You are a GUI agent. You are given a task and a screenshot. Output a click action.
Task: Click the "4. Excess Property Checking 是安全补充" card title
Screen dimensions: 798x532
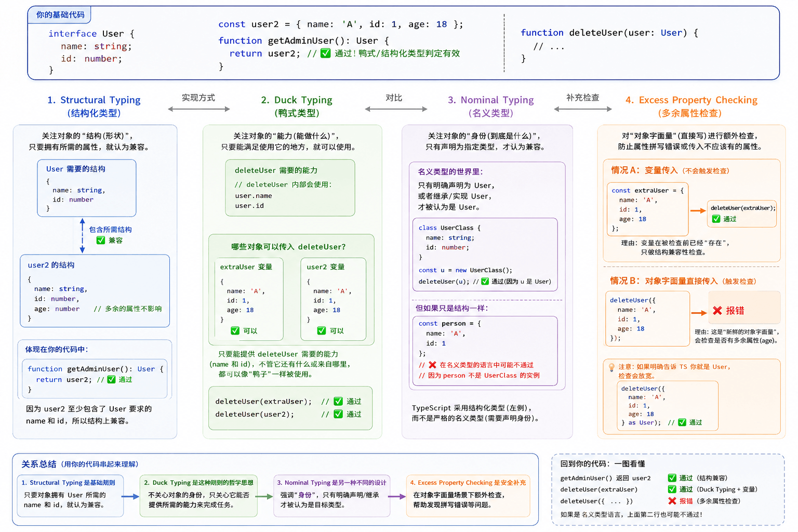coord(468,483)
